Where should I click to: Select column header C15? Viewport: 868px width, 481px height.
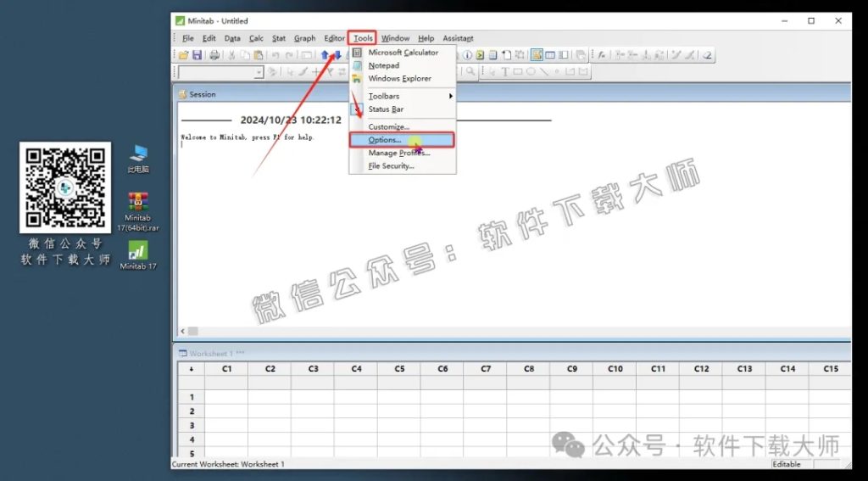coord(831,369)
